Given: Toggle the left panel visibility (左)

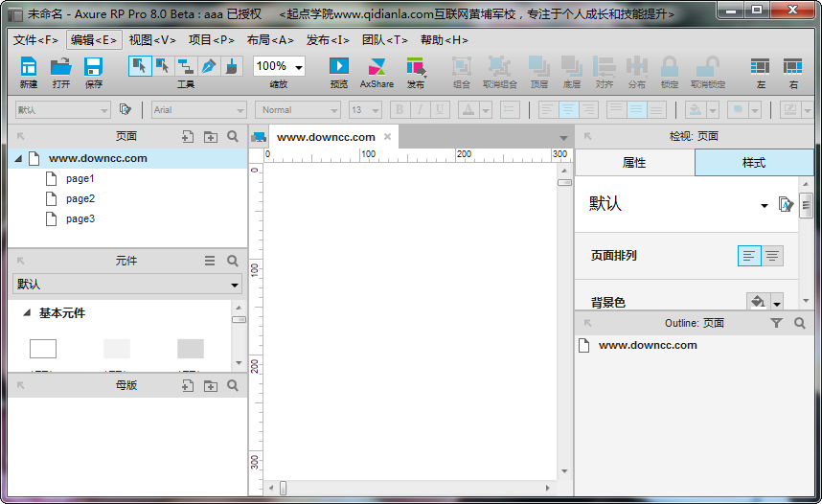Looking at the screenshot, I should point(761,66).
